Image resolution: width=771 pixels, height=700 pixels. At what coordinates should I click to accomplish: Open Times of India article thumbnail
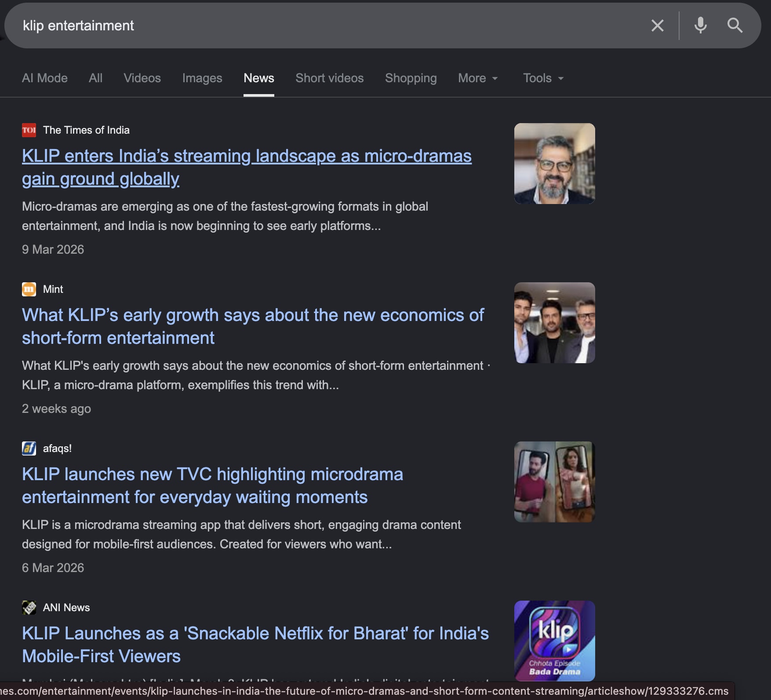tap(555, 164)
